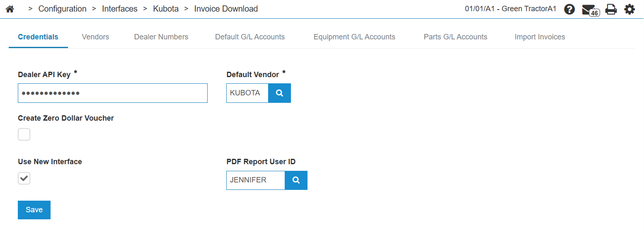This screenshot has width=644, height=233.
Task: Switch to the Vendors tab
Action: click(95, 37)
